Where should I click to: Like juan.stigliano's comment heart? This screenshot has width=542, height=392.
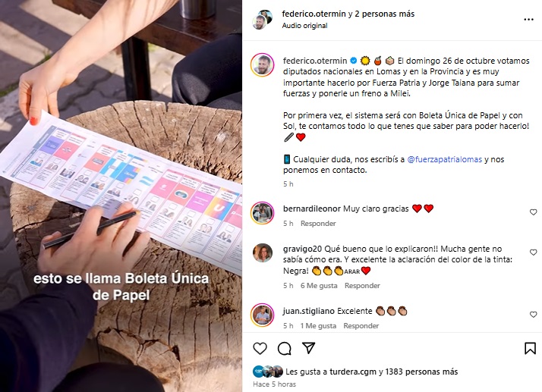pos(534,315)
